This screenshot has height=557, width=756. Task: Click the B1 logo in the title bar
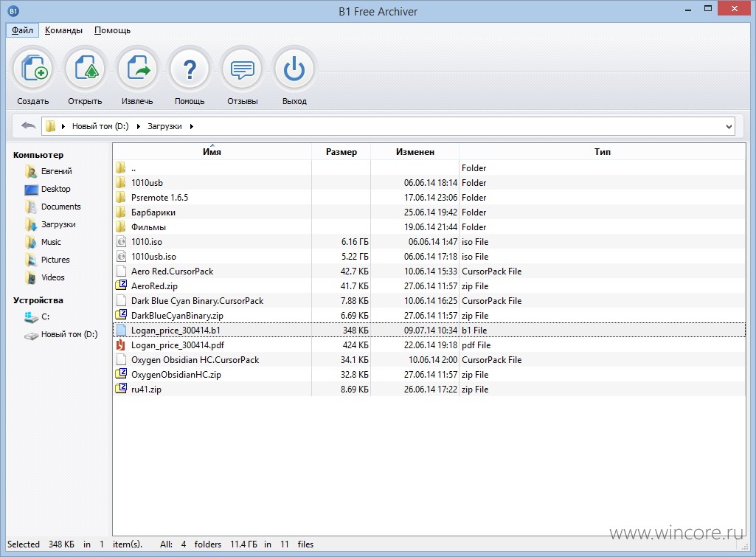(x=13, y=11)
